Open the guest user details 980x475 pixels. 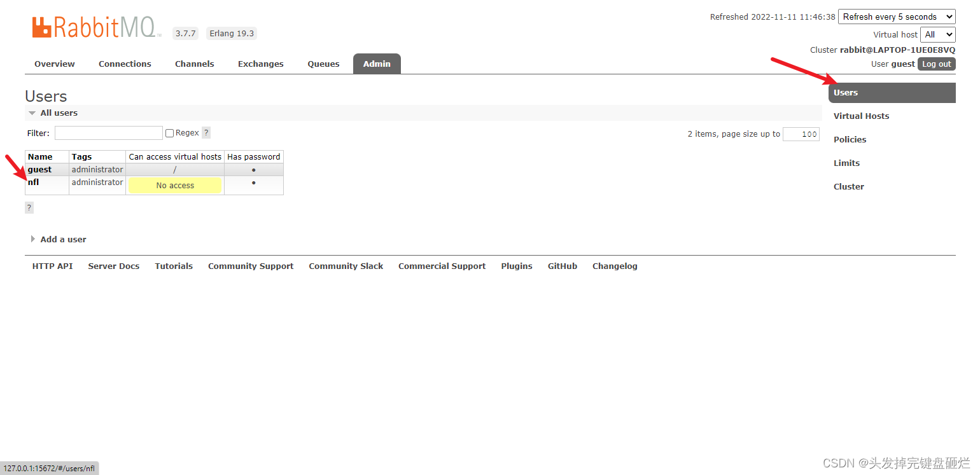click(39, 170)
